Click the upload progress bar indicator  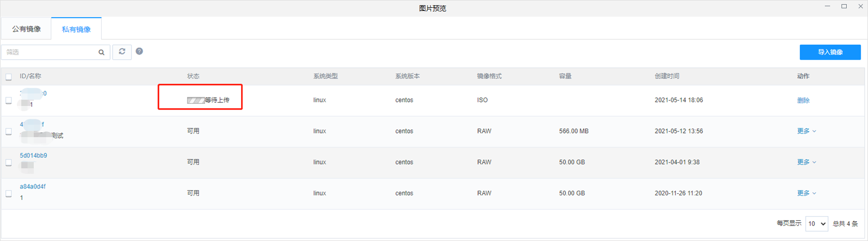tap(195, 100)
